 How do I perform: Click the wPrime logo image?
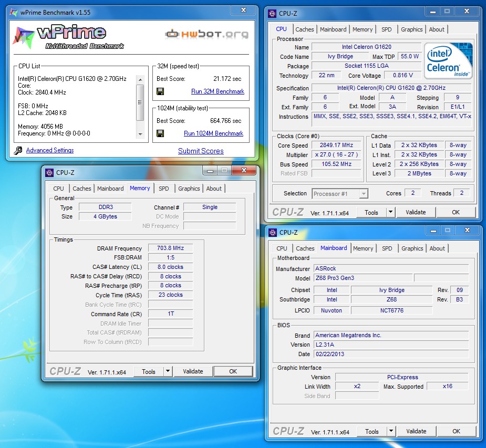point(68,37)
